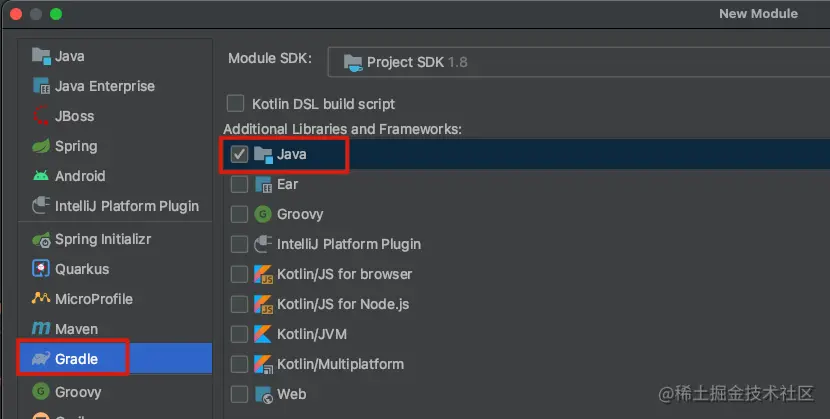Click the Project SDK folder icon
Screen dimensions: 830x419
(x=353, y=62)
